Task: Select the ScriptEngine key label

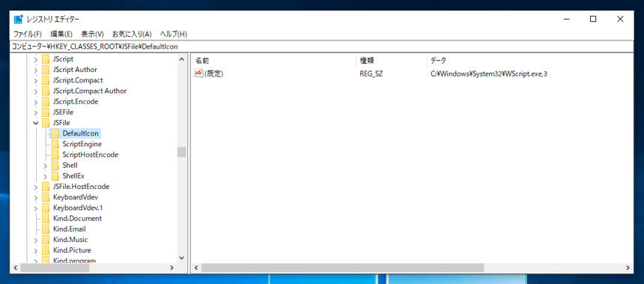Action: point(82,145)
